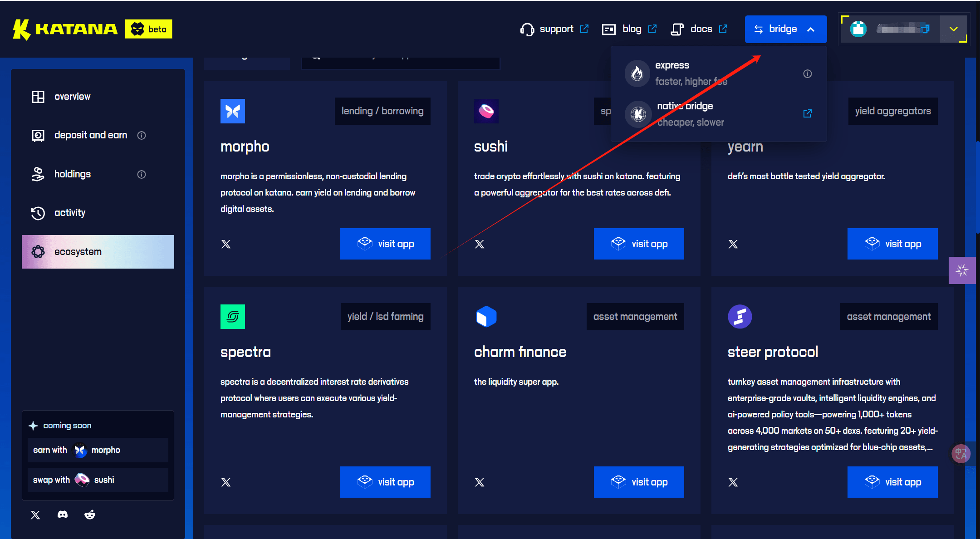
Task: Click the translate icon at right edge
Action: (960, 453)
